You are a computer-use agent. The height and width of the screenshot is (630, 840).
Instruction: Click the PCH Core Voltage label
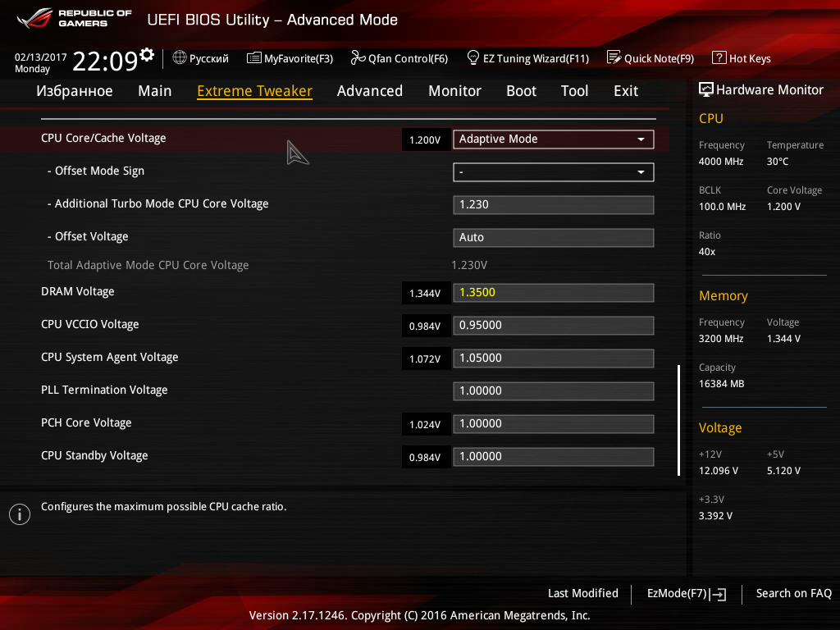[86, 422]
